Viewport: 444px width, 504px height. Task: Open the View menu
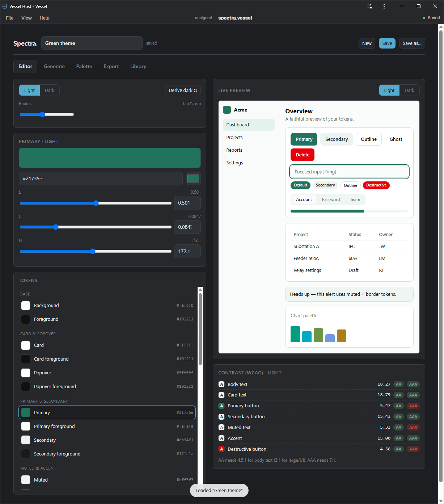(26, 18)
